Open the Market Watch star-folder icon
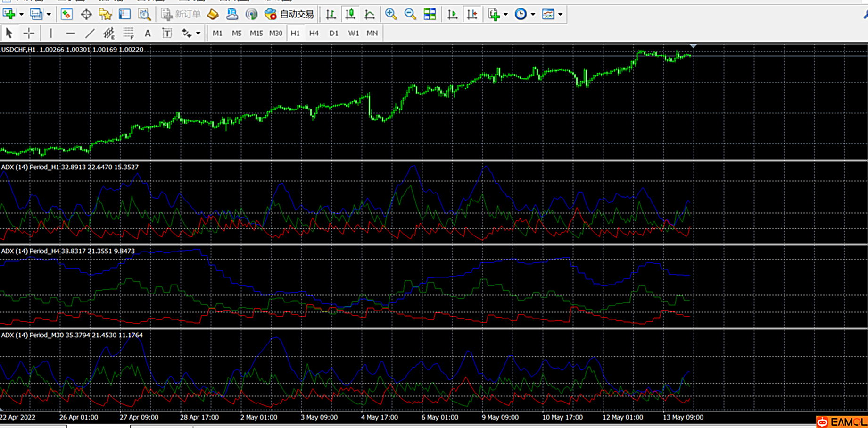This screenshot has height=428, width=868. pos(105,14)
